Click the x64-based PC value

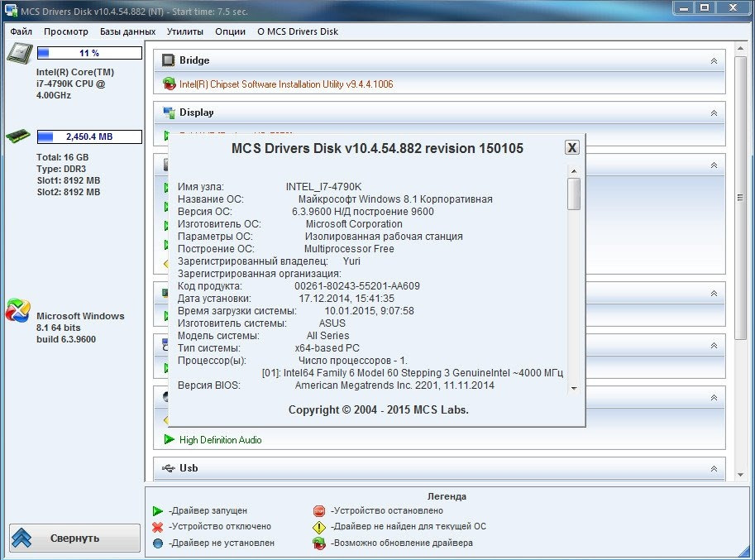327,348
